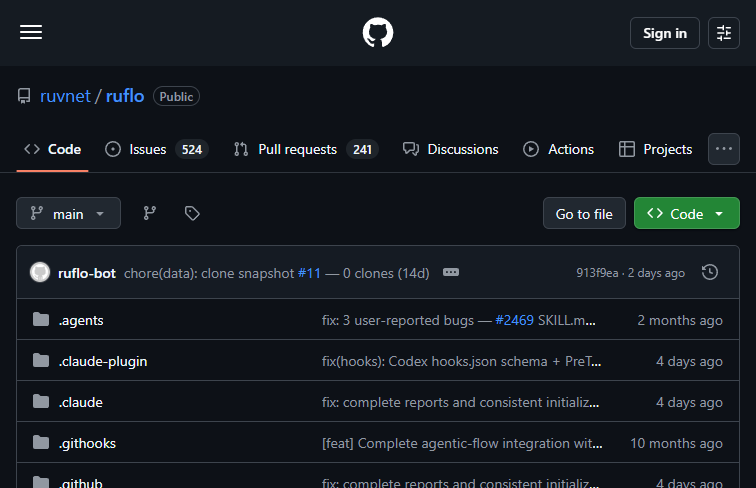Screen dimensions: 756x488
Task: Click the repository book icon beside ruvnet
Action: (x=24, y=96)
